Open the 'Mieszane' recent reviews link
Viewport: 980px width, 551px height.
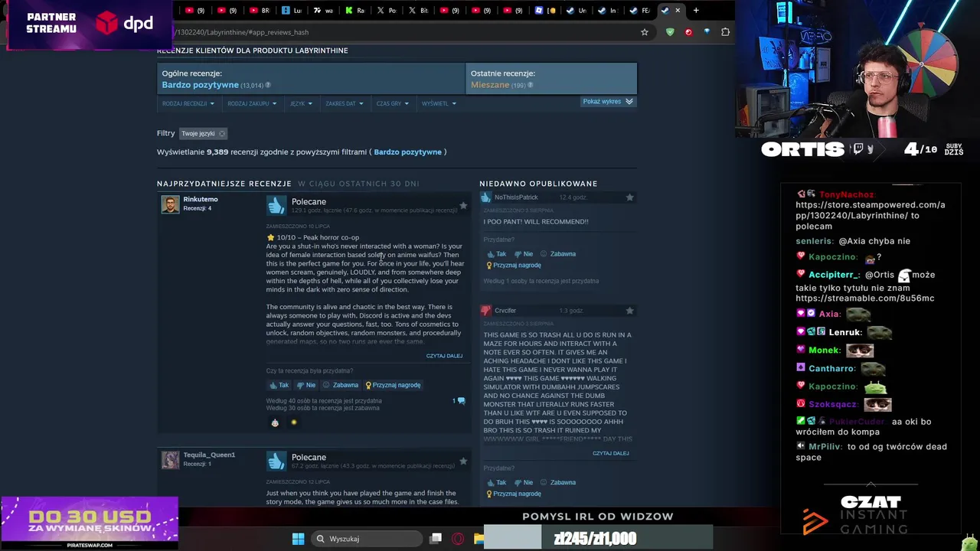(x=490, y=85)
